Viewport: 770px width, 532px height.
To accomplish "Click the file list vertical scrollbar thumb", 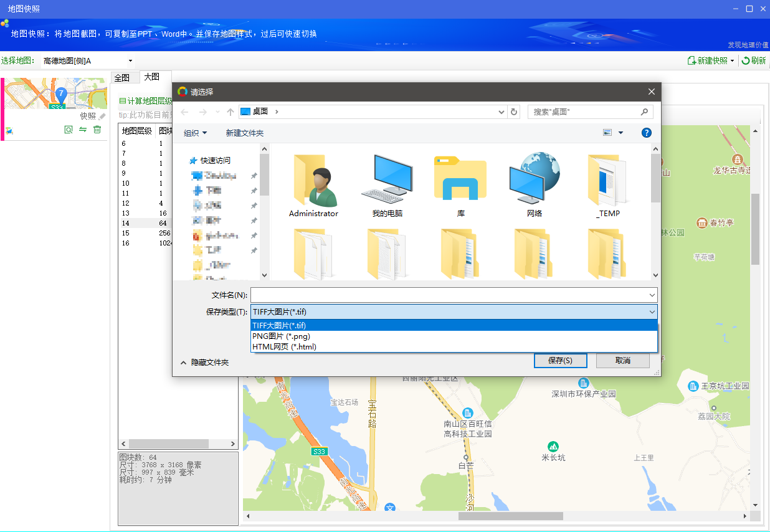I will 655,178.
